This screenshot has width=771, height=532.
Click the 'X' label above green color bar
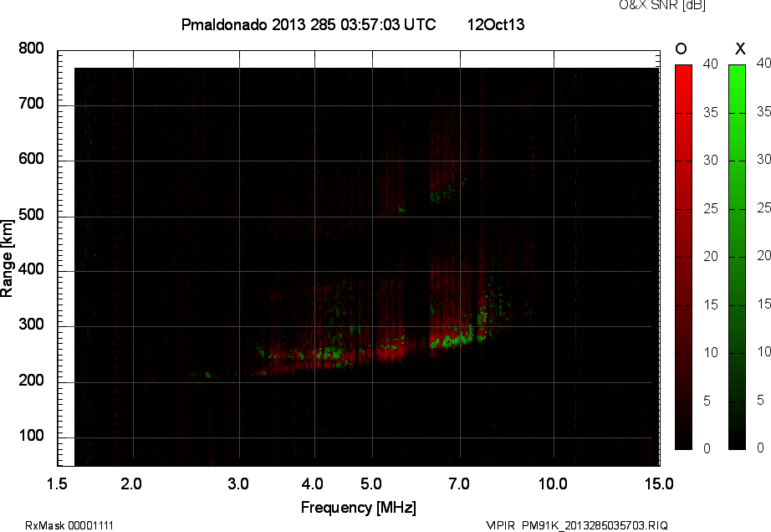[x=740, y=49]
